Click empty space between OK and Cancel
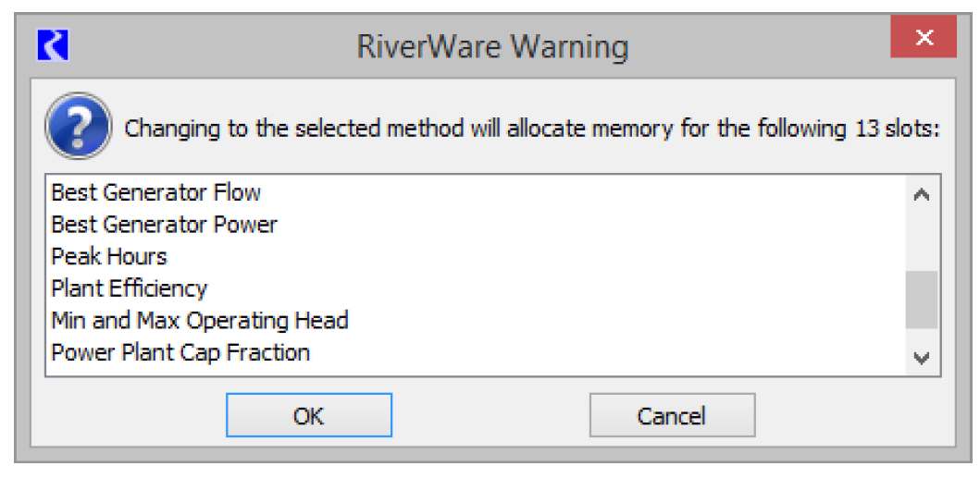The image size is (980, 478). 490,416
